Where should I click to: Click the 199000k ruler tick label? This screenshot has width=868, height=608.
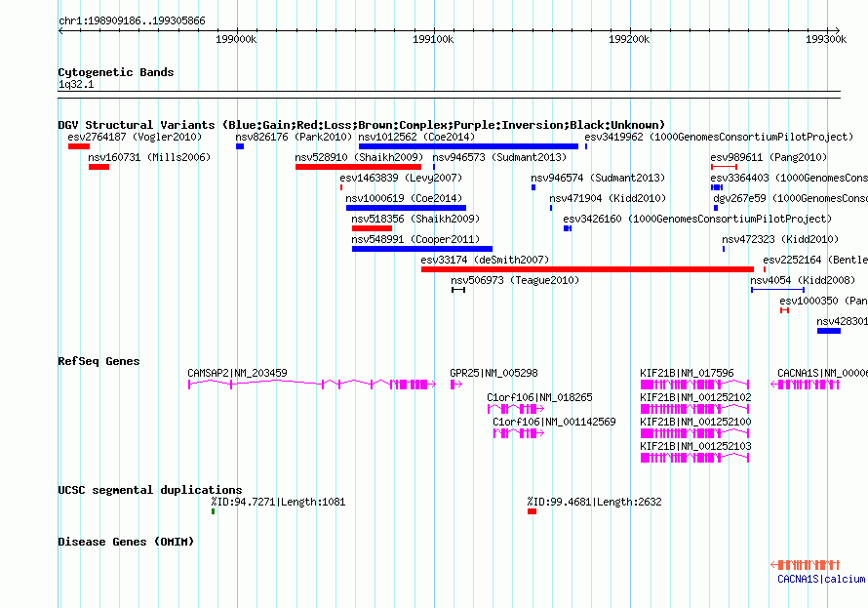point(236,39)
